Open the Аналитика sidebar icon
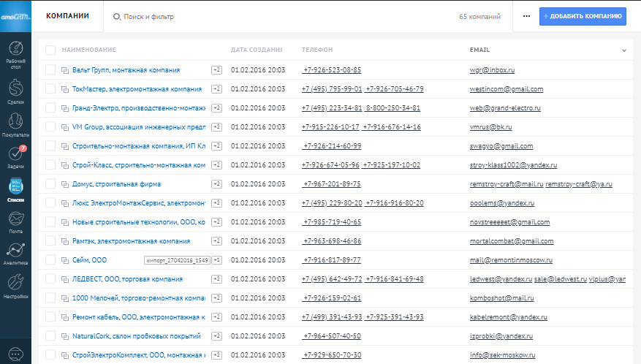641x364 pixels. 15,253
